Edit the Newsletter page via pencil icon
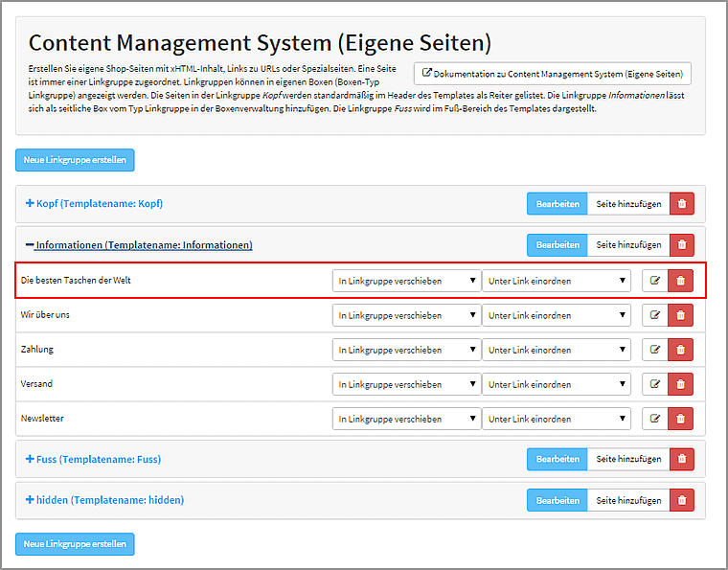Viewport: 728px width, 570px height. tap(655, 419)
